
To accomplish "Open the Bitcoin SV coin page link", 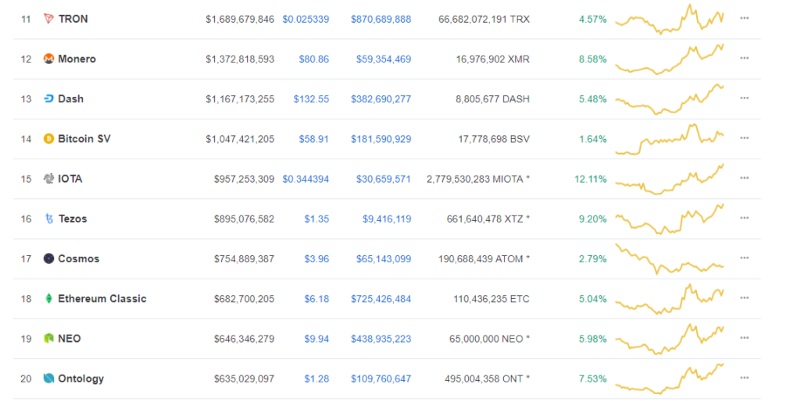I will coord(84,139).
